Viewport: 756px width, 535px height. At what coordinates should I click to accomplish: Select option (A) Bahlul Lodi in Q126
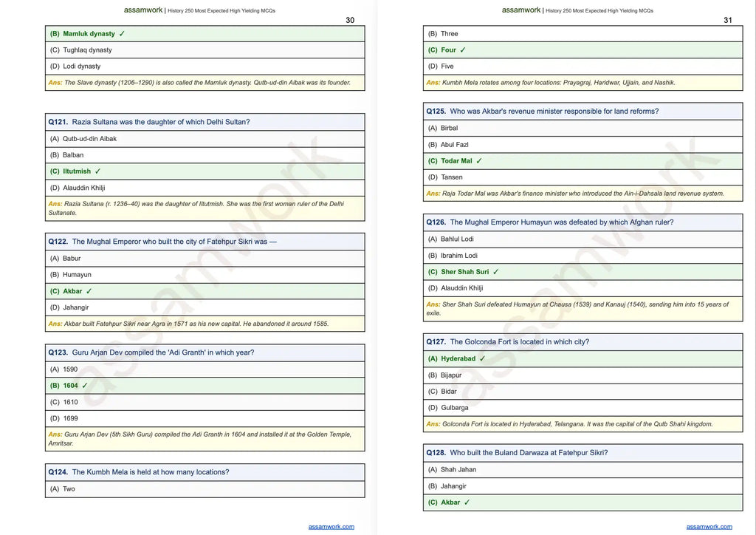point(583,239)
